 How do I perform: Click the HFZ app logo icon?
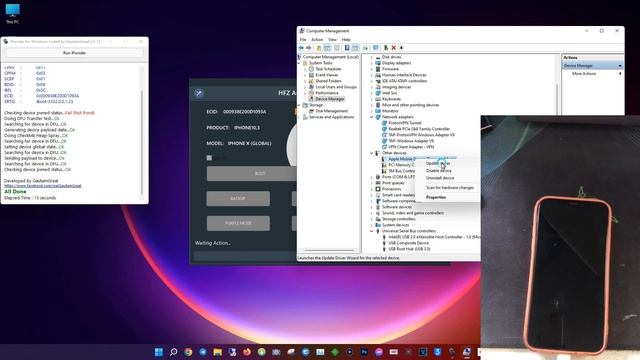coord(199,93)
